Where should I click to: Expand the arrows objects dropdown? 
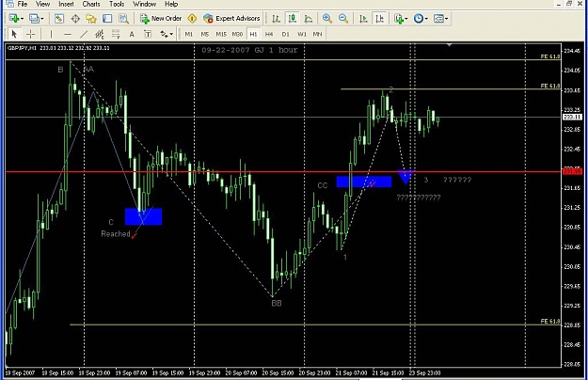(171, 35)
